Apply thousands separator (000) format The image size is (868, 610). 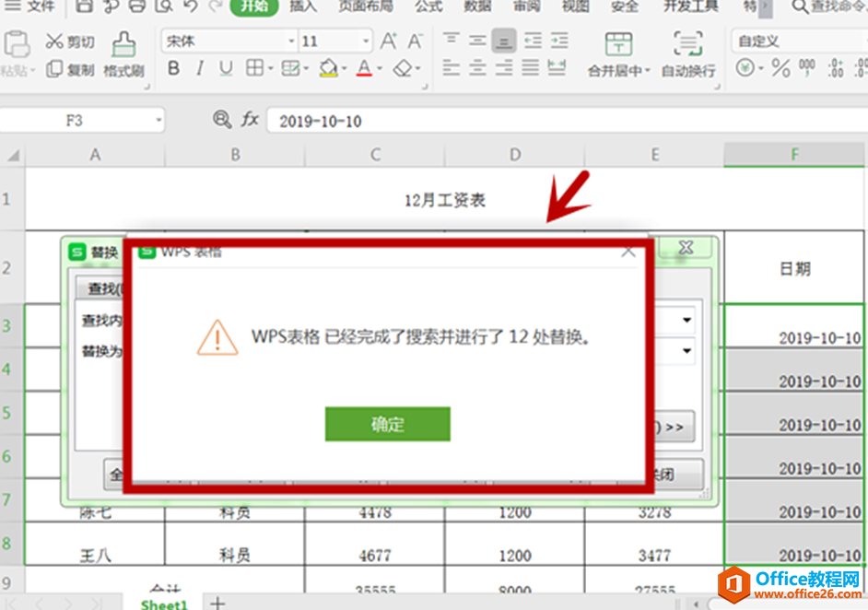pos(807,67)
